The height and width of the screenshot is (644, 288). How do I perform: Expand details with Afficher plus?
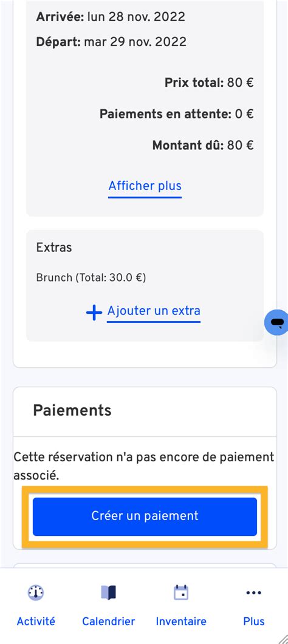[x=145, y=186]
